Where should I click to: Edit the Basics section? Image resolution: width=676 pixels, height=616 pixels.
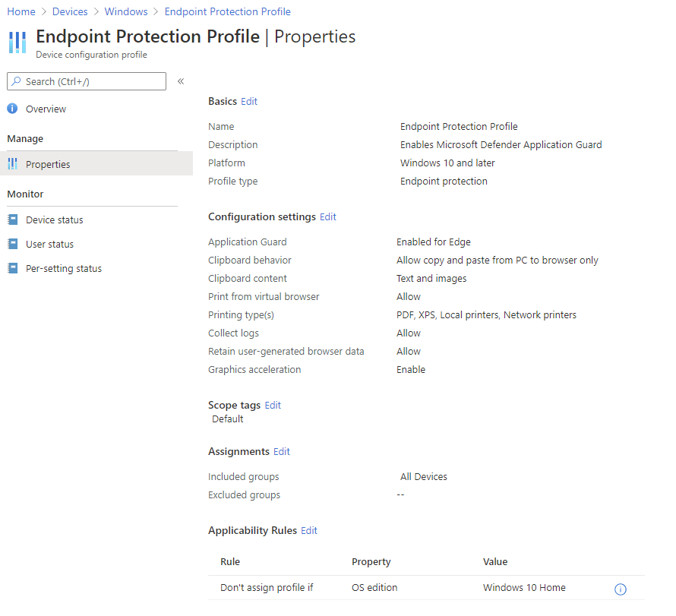[249, 101]
